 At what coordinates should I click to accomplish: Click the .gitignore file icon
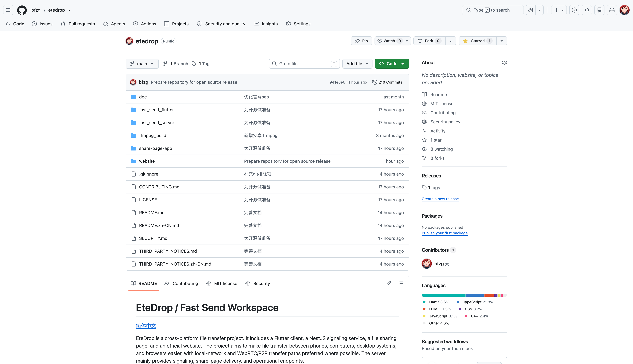[134, 174]
